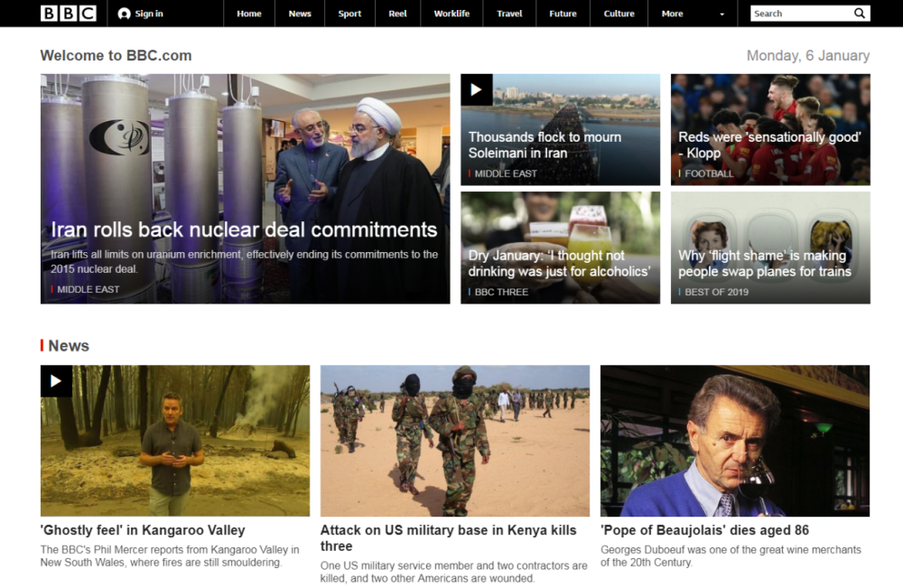The height and width of the screenshot is (588, 903).
Task: Focus the Search input field
Action: [800, 14]
